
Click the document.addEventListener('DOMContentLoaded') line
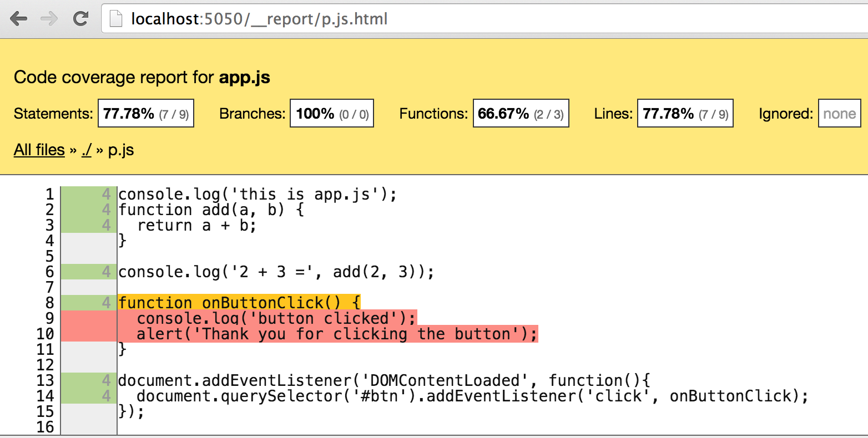click(384, 380)
